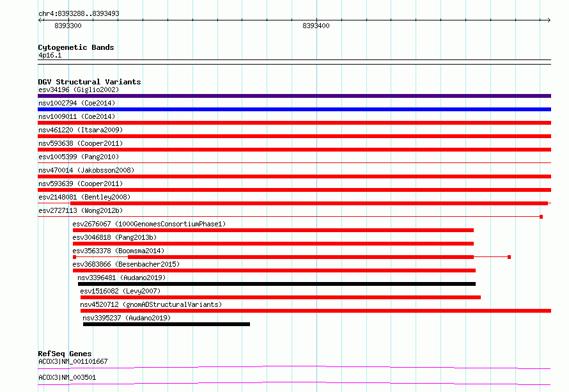This screenshot has height=392, width=569.
Task: Click the chr4:8393288..8393493 position text
Action: coord(79,13)
